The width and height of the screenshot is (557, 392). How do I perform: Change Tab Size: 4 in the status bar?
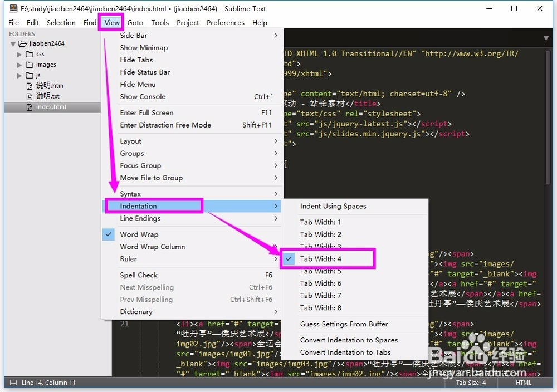pyautogui.click(x=471, y=383)
